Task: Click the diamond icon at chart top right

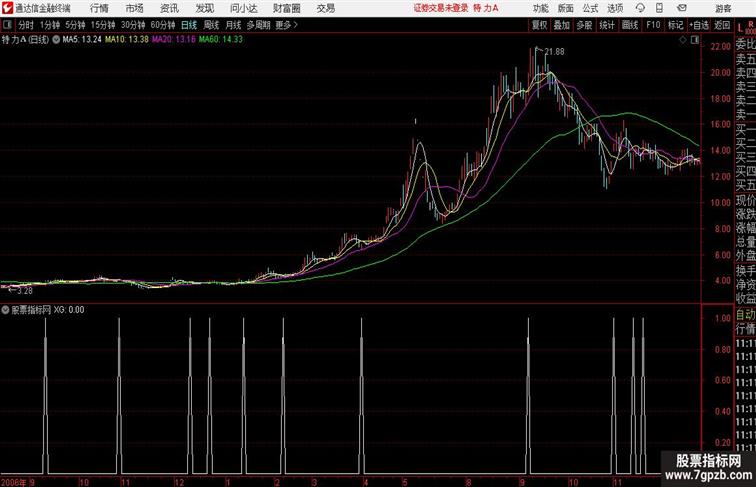Action: [x=683, y=40]
